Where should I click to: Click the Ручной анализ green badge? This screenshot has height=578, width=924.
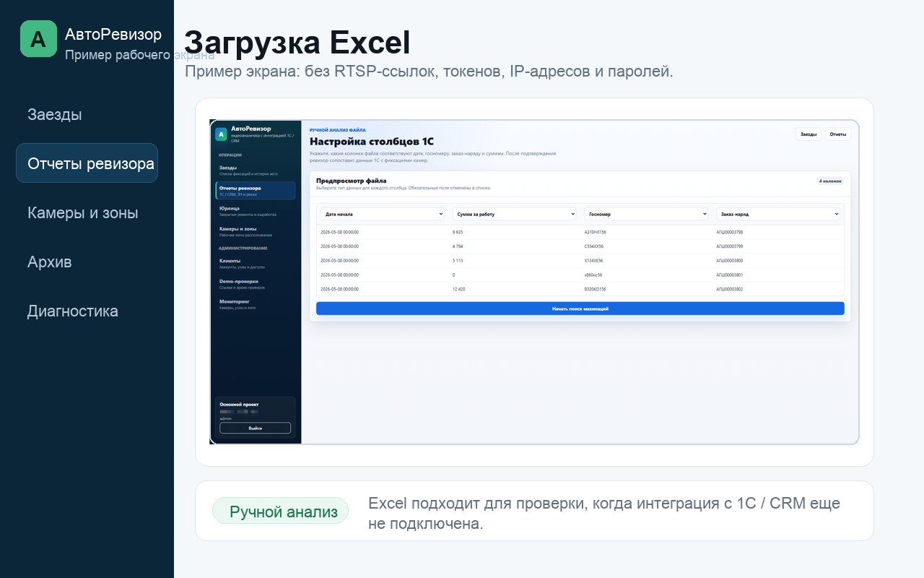280,512
